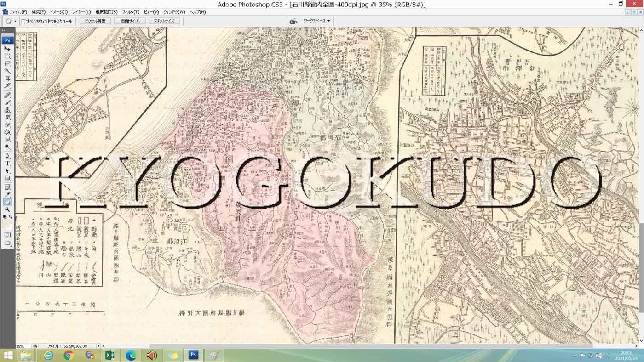
Task: Select the Crop tool
Action: (x=7, y=78)
